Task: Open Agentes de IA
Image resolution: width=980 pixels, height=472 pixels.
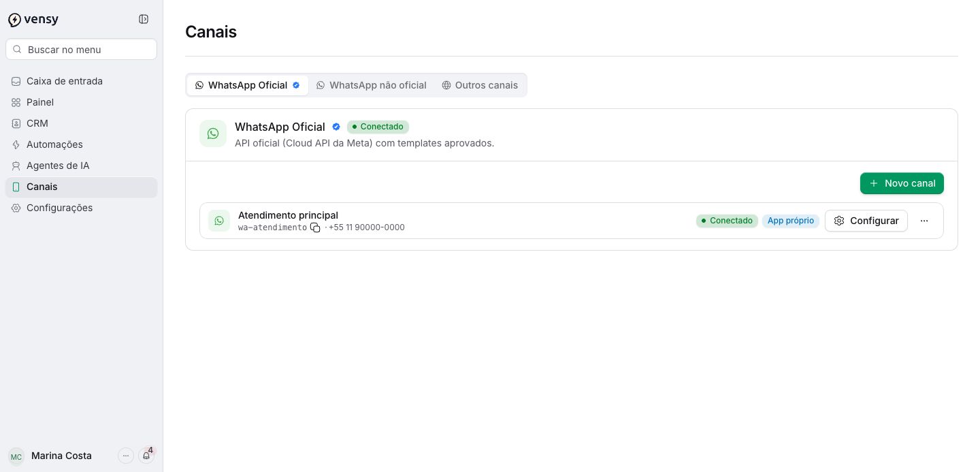Action: [82, 166]
